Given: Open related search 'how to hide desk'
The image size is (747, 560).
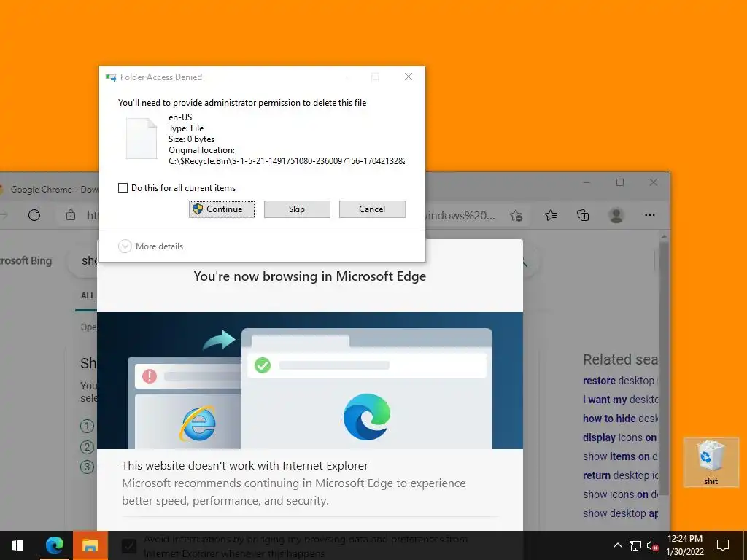Looking at the screenshot, I should 620,419.
